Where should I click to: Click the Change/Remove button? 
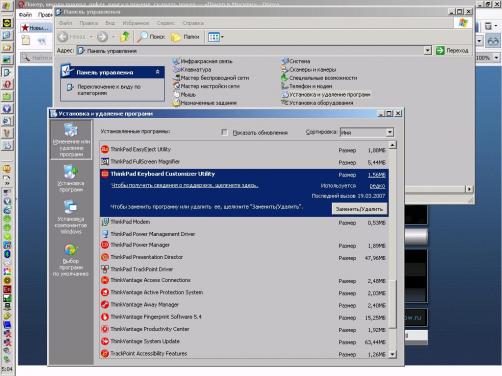click(359, 209)
